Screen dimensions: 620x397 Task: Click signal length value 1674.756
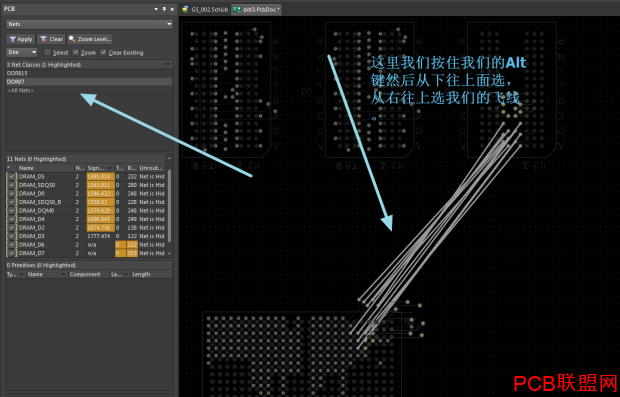(100, 228)
